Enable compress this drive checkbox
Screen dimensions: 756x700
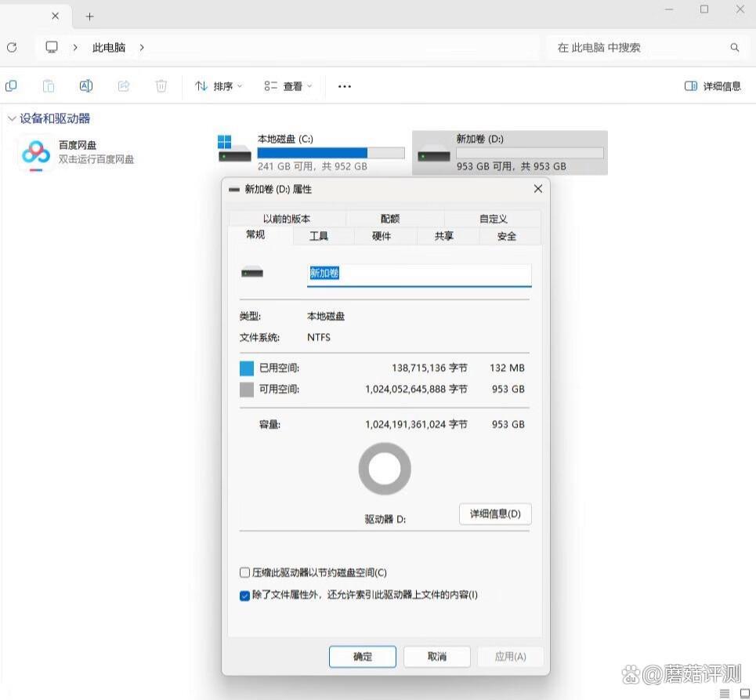[x=245, y=573]
